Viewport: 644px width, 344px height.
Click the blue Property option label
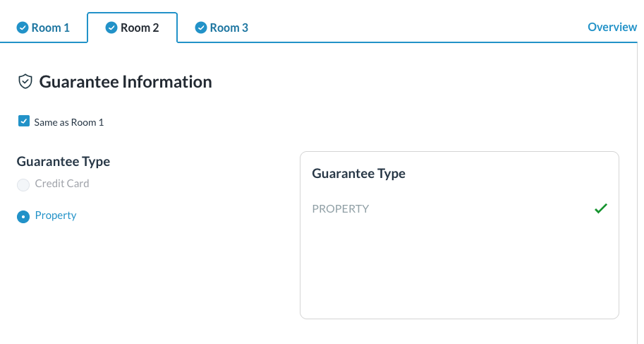pos(56,215)
